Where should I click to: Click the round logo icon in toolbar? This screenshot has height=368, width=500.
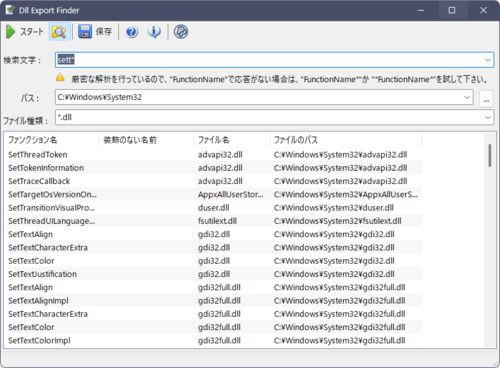click(181, 32)
